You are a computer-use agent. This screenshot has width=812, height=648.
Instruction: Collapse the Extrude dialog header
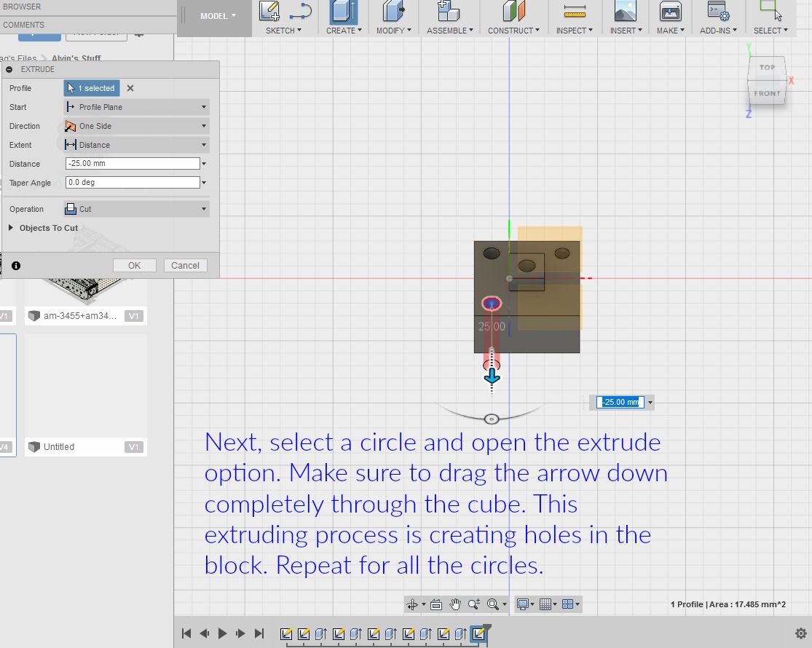click(9, 69)
